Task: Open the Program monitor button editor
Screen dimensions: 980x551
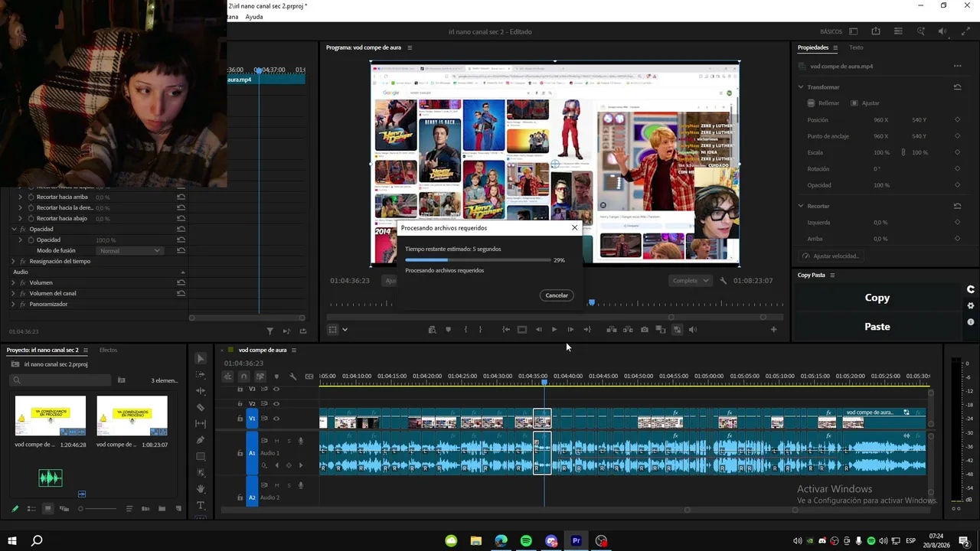Action: 773,330
